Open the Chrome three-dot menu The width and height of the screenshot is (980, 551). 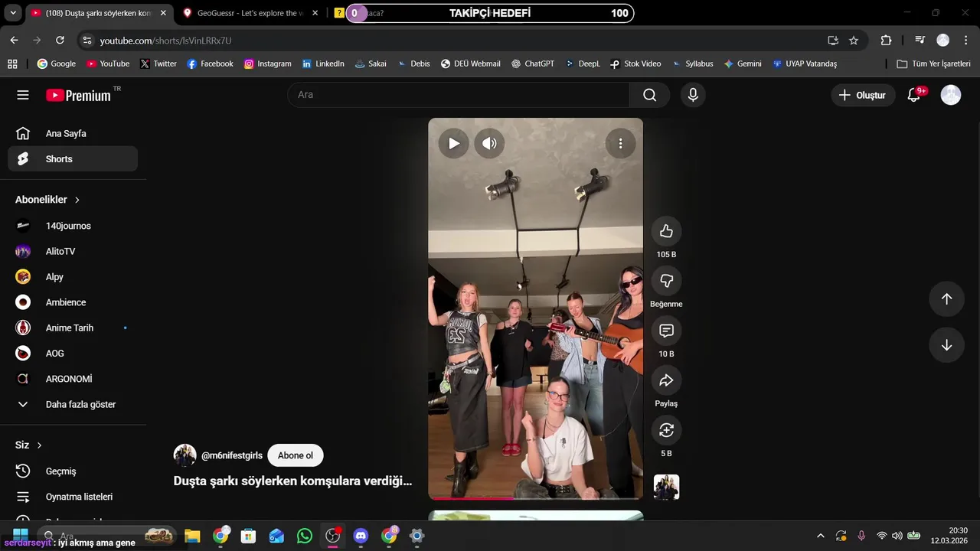(x=965, y=41)
